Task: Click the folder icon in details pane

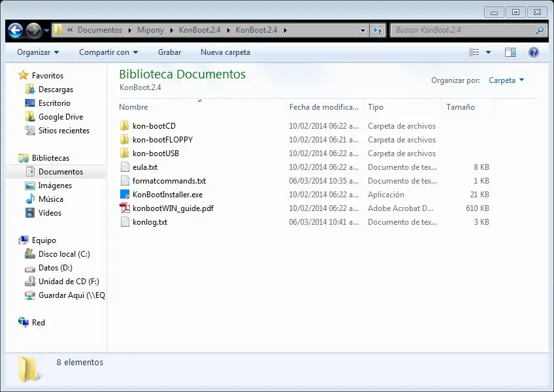Action: pos(28,370)
